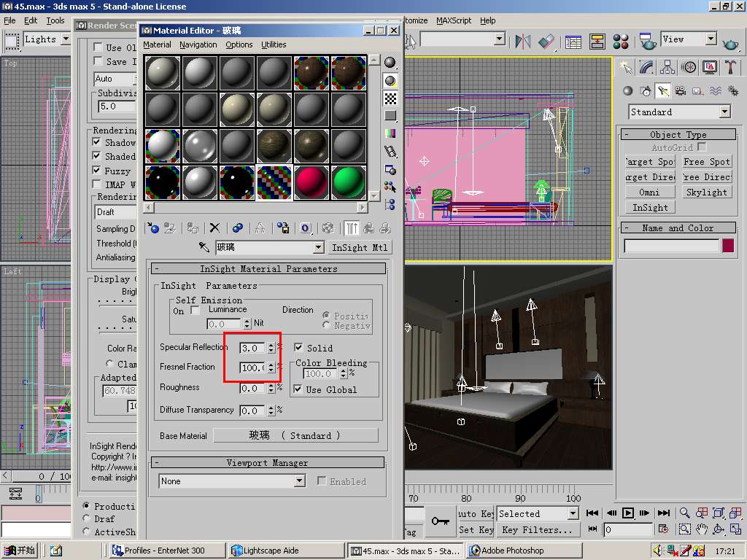Open the Utilities hammer tab in command panel
This screenshot has height=560, width=747.
coord(730,67)
